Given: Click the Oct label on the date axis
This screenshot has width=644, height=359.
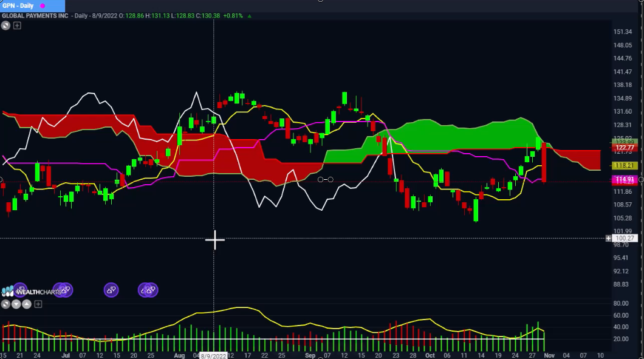Looking at the screenshot, I should [430, 355].
